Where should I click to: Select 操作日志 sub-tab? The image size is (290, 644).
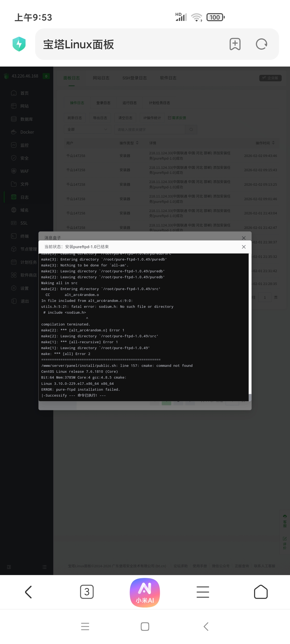pos(77,103)
